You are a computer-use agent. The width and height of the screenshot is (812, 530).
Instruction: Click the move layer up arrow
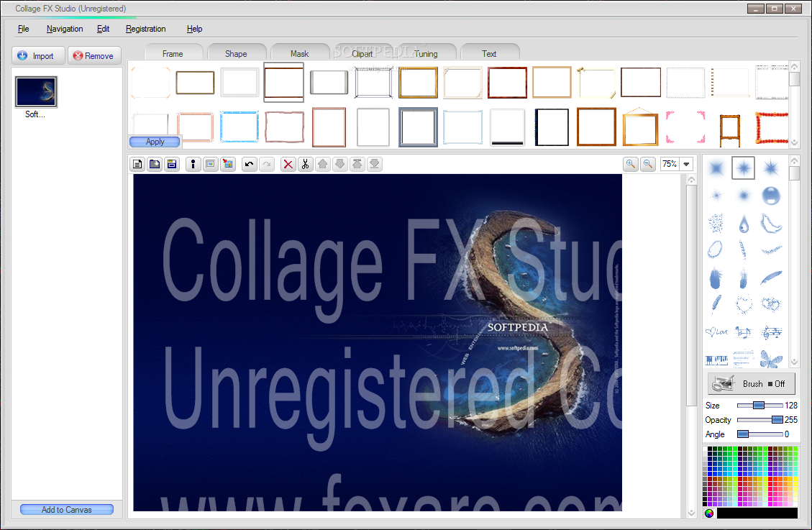click(323, 164)
